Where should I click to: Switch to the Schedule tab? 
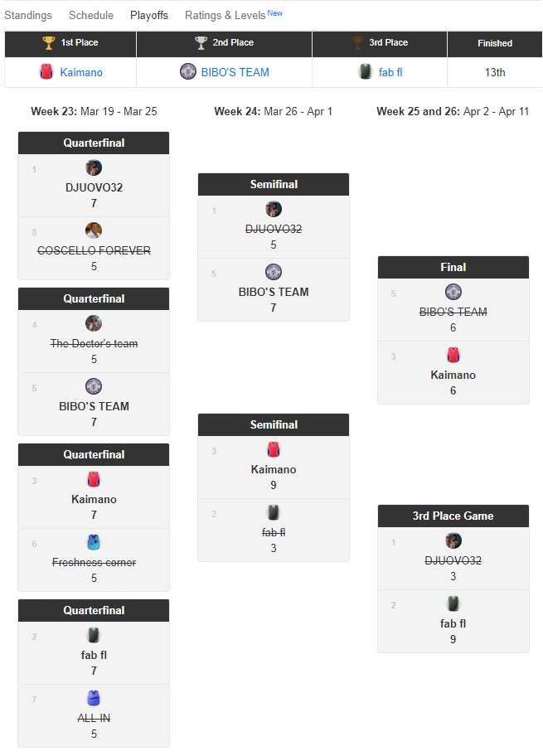tap(91, 15)
